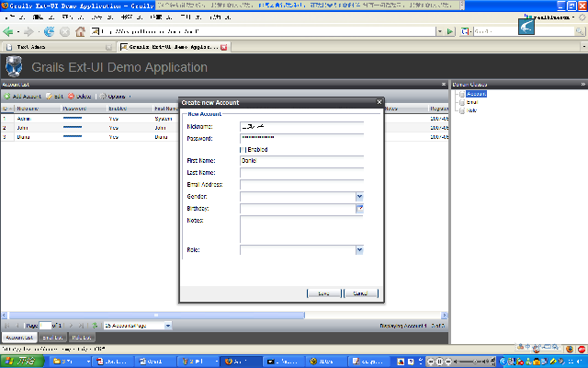Click the Grails application logo icon
The width and height of the screenshot is (588, 368).
[15, 66]
